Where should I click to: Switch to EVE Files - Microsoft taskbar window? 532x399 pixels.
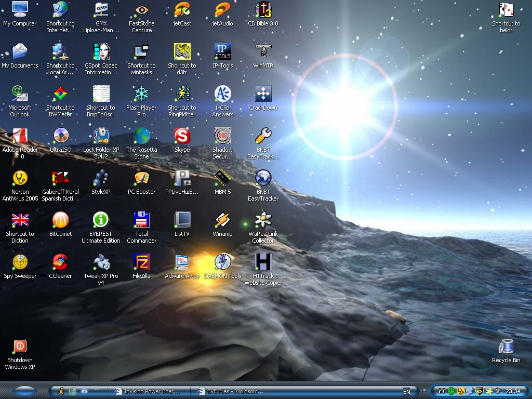pos(232,391)
